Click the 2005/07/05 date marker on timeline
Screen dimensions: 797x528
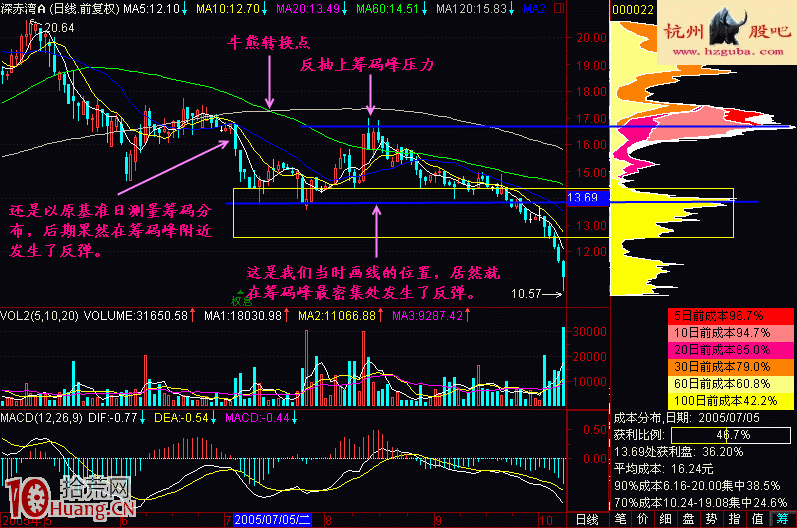pos(272,520)
